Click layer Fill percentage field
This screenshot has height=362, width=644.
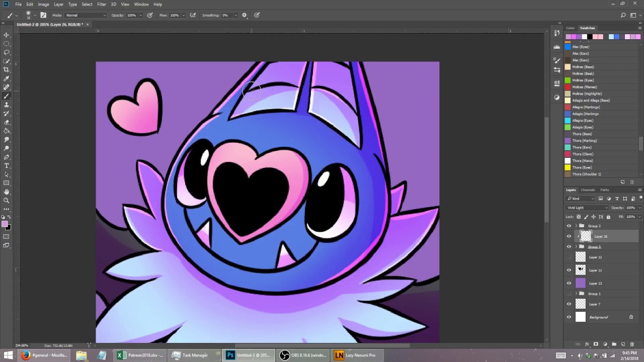[630, 217]
